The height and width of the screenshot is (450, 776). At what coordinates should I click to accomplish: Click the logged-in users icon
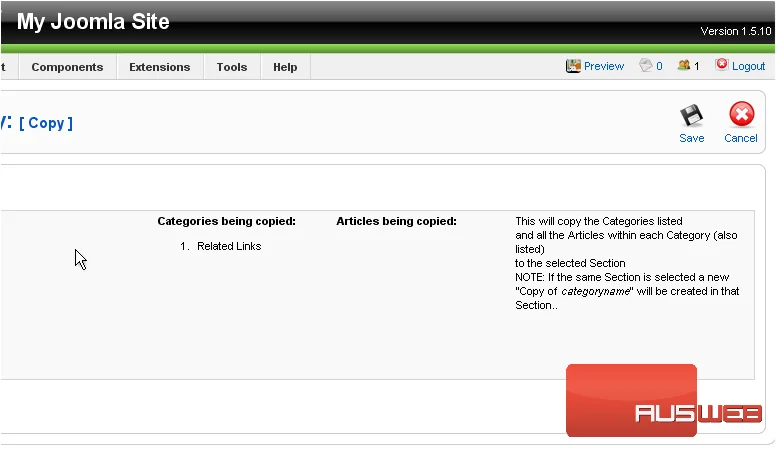point(684,65)
